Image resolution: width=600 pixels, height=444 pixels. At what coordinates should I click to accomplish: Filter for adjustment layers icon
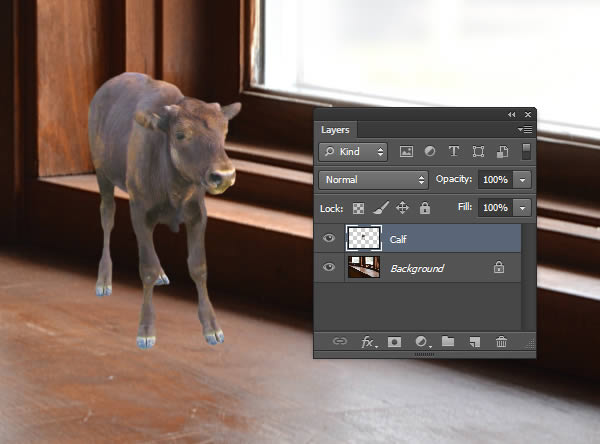pyautogui.click(x=430, y=152)
